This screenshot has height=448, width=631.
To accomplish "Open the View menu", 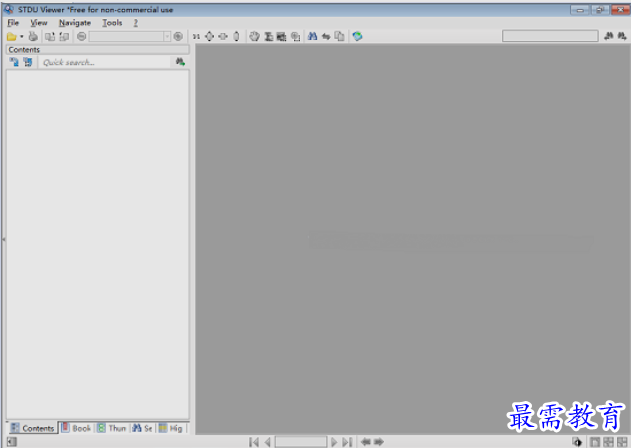I will click(39, 23).
